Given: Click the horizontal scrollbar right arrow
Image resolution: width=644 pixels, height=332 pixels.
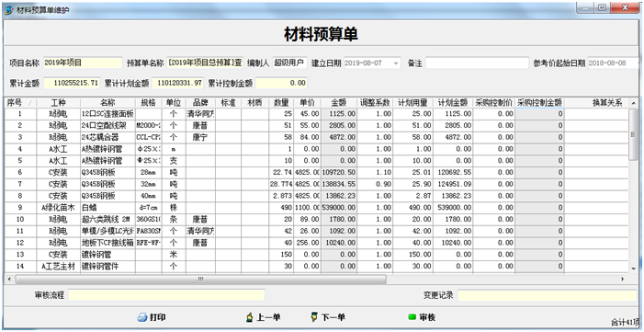Looking at the screenshot, I should (623, 279).
